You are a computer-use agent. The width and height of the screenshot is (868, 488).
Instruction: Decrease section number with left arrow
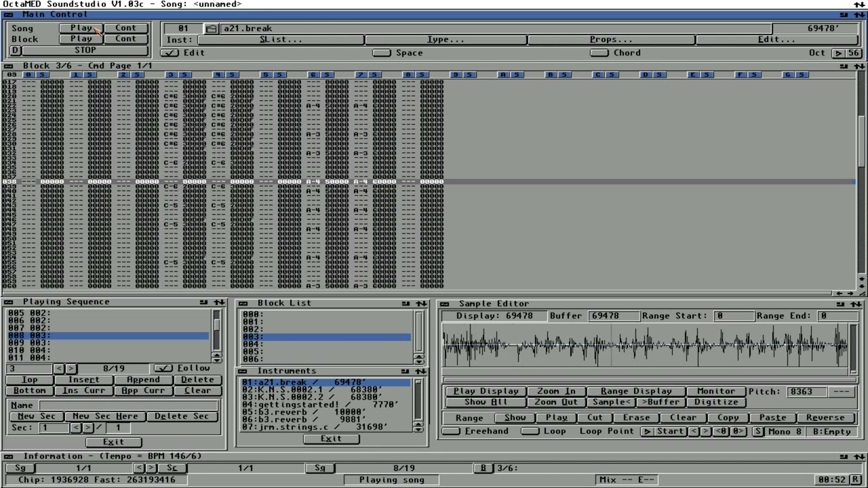coord(76,428)
